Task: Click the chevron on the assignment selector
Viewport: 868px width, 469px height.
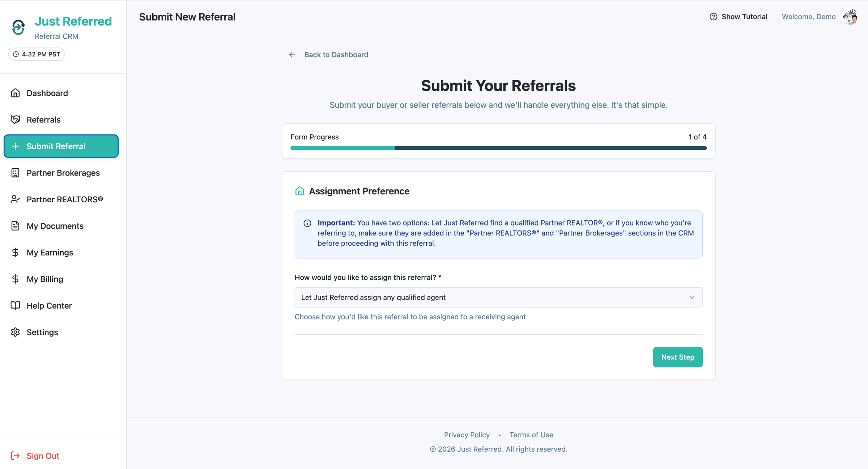Action: (693, 297)
